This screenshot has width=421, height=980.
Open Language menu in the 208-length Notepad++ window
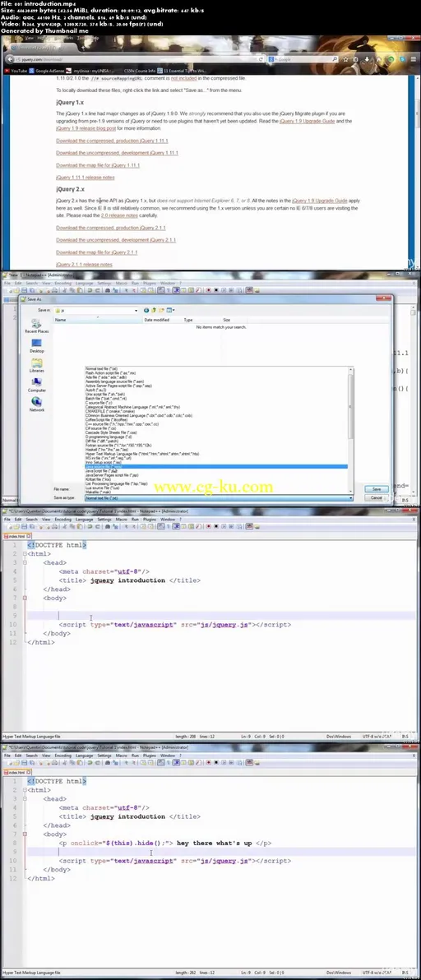point(84,520)
